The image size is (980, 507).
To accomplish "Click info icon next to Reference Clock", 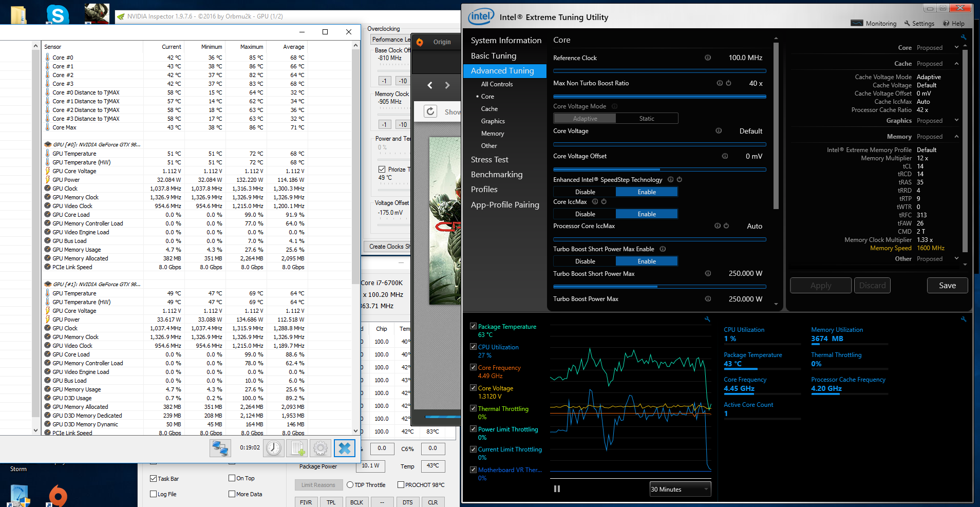I will tap(708, 58).
